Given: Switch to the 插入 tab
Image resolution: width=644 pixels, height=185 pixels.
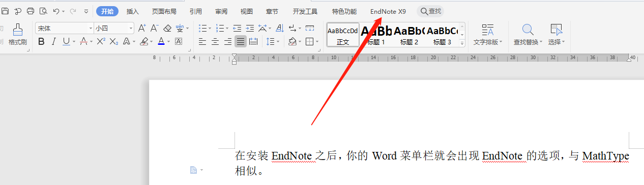Looking at the screenshot, I should tap(132, 11).
